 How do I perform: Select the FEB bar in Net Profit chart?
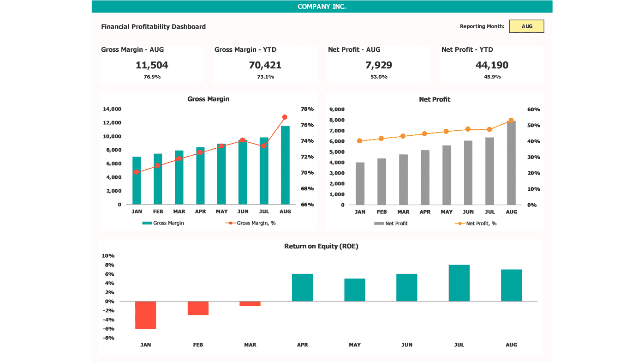[382, 181]
